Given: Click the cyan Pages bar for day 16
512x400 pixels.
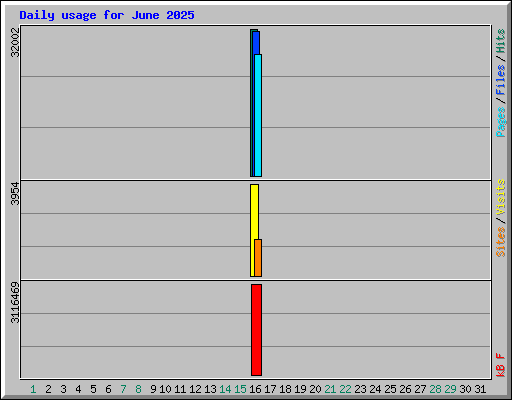Looking at the screenshot, I should click(258, 115).
